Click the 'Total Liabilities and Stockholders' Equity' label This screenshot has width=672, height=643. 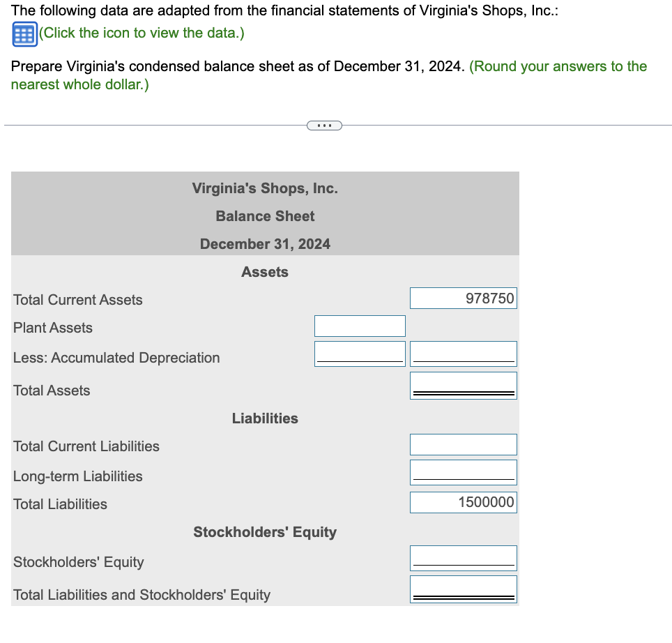coord(142,595)
